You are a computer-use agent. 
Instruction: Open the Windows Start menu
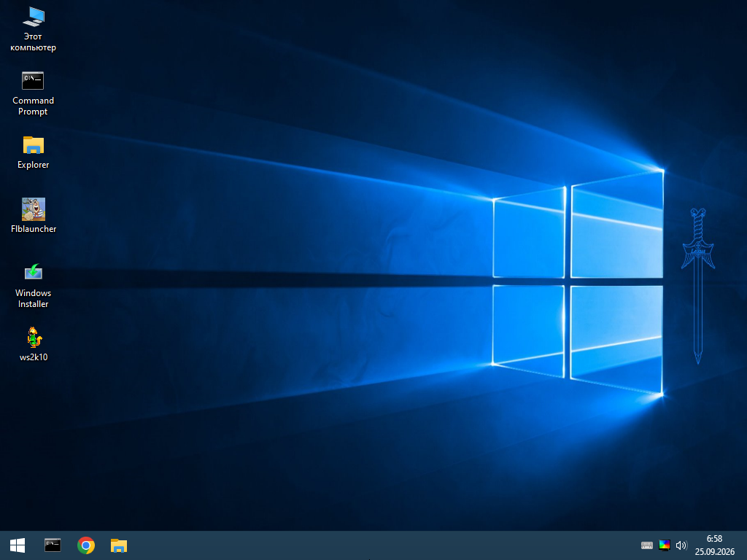pyautogui.click(x=18, y=545)
